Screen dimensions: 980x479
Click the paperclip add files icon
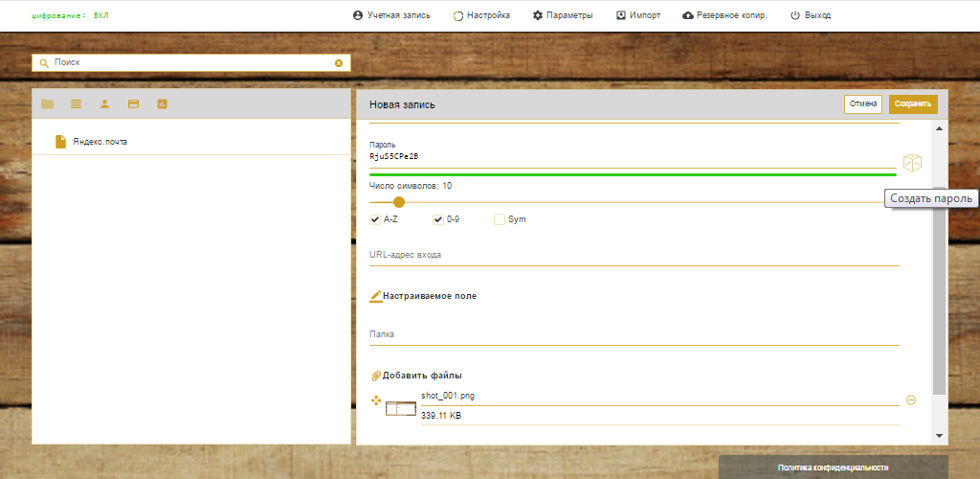[x=375, y=376]
